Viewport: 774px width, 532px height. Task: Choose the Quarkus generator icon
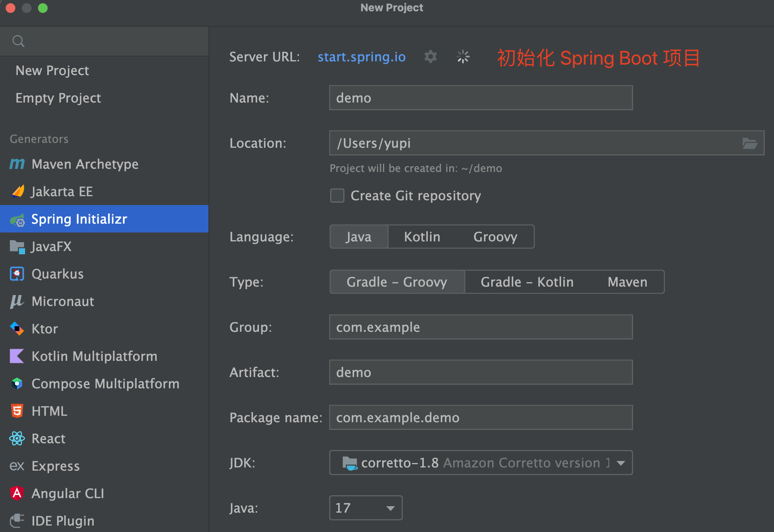[17, 274]
